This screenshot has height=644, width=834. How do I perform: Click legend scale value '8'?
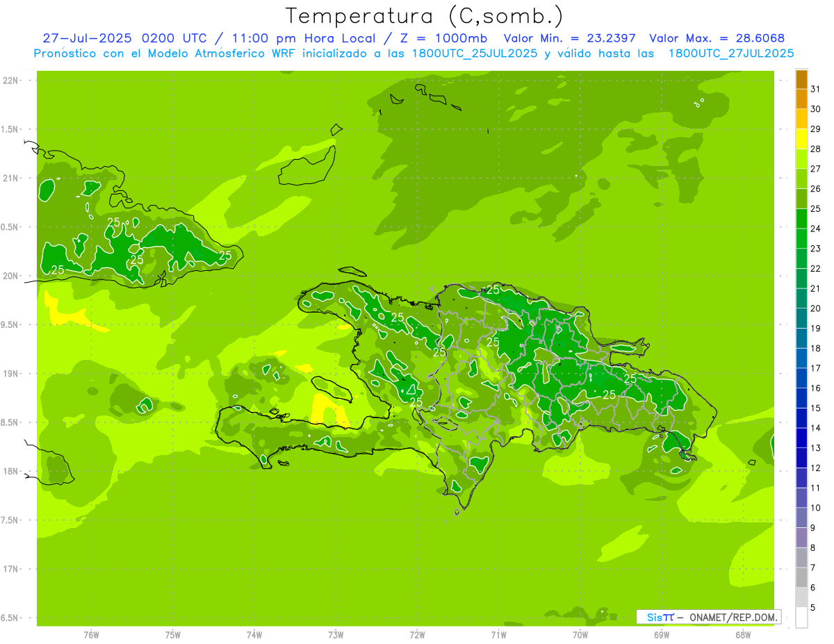[812, 548]
